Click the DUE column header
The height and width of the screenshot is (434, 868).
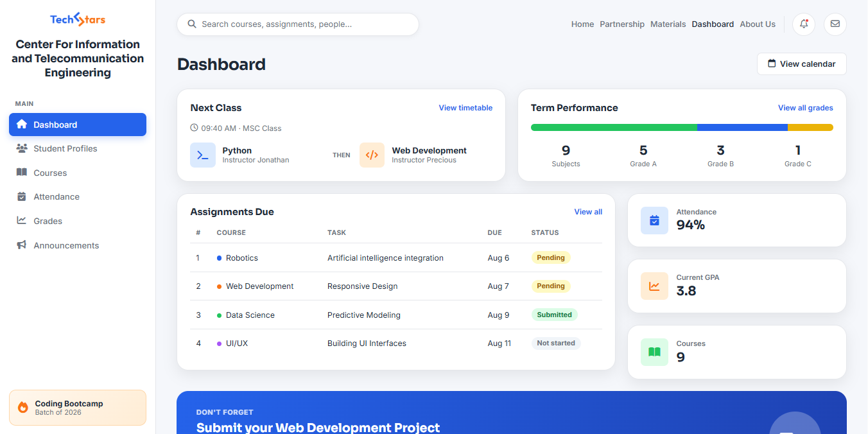coord(494,232)
